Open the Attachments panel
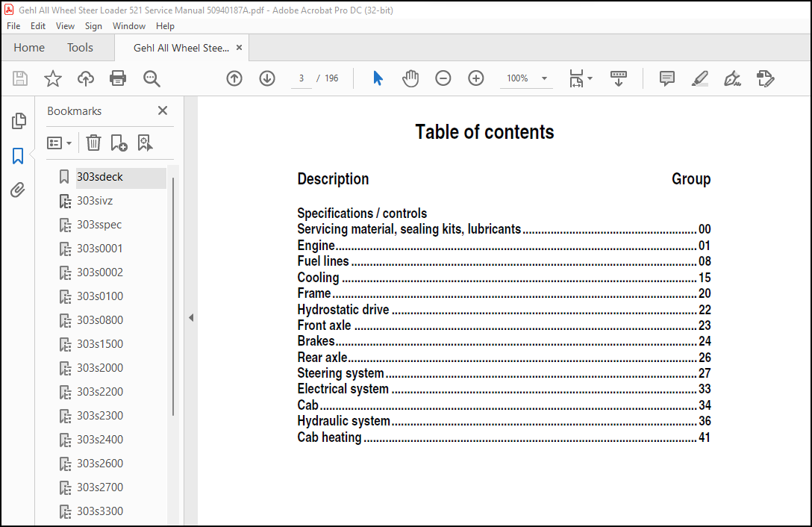 [18, 190]
